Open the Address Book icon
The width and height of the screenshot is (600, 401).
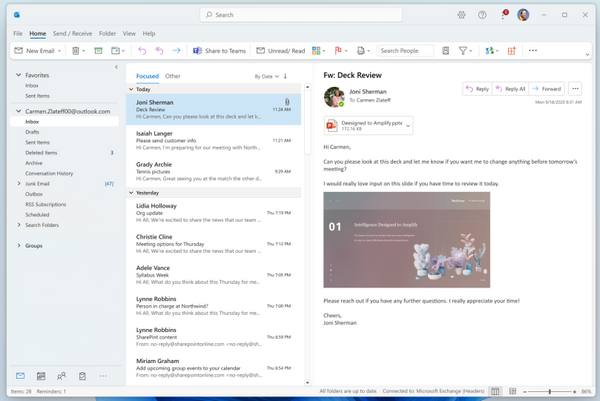(445, 51)
